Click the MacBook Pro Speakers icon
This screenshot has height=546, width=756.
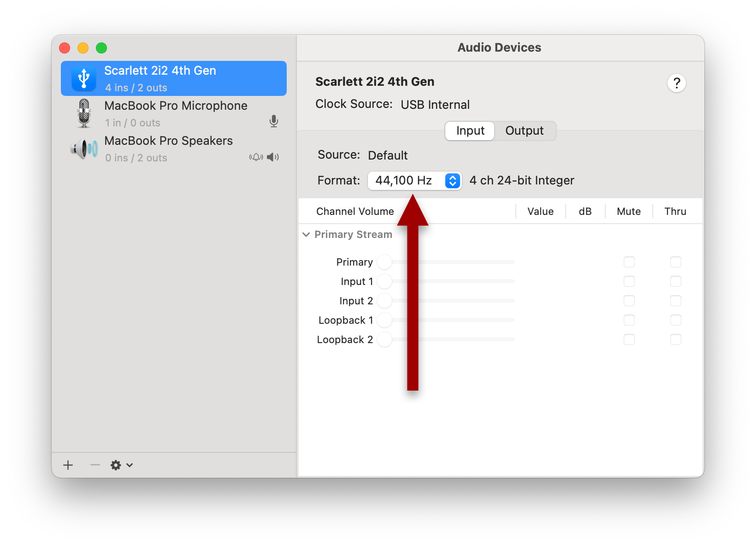click(x=84, y=148)
